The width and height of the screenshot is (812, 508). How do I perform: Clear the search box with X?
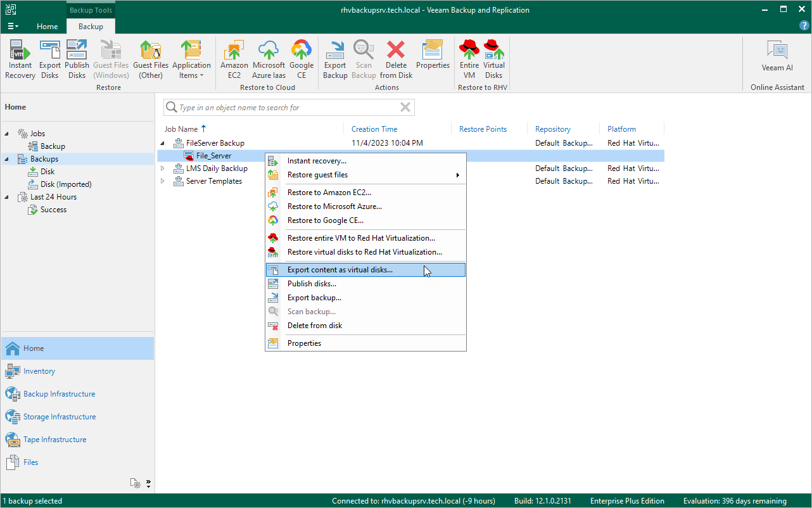click(405, 108)
